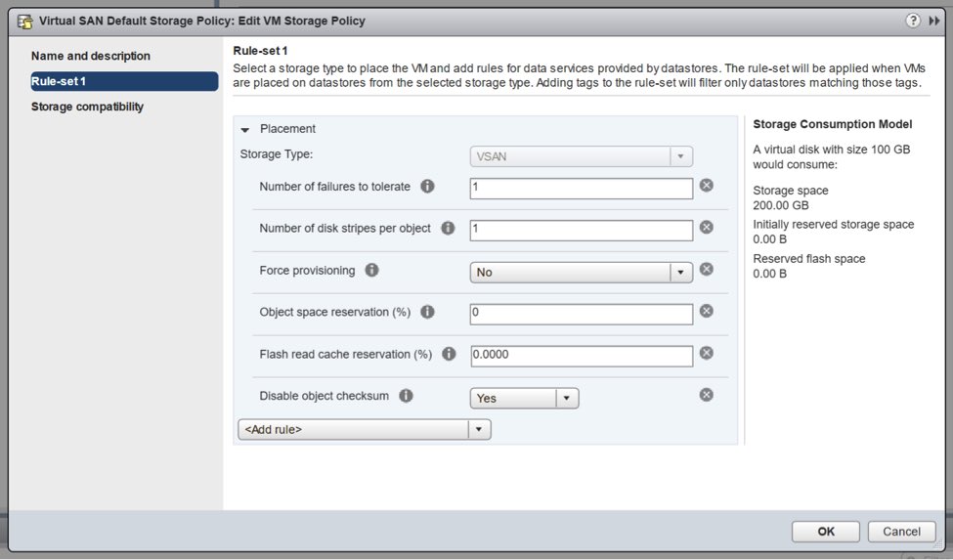Remove the Number of disk stripes rule
The width and height of the screenshot is (953, 560).
[x=707, y=227]
